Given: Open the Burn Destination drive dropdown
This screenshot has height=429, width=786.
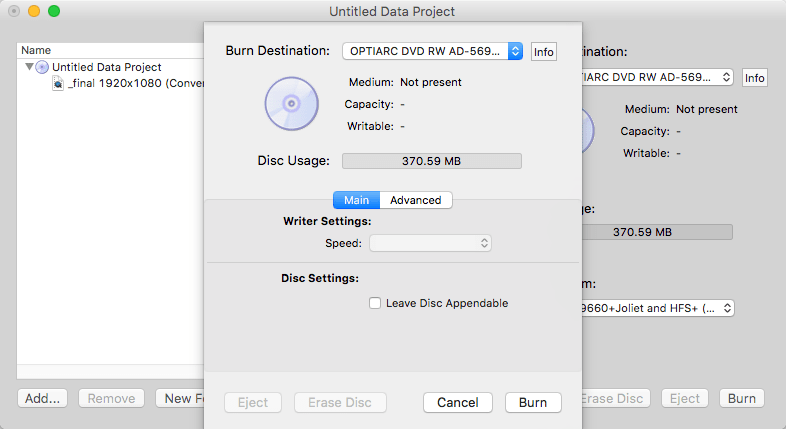Looking at the screenshot, I should [432, 51].
